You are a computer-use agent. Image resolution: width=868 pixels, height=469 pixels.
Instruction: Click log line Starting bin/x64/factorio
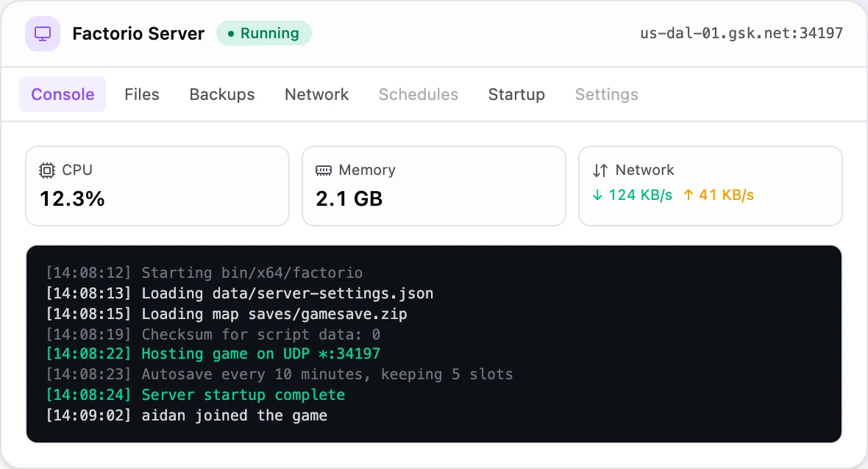(x=204, y=273)
